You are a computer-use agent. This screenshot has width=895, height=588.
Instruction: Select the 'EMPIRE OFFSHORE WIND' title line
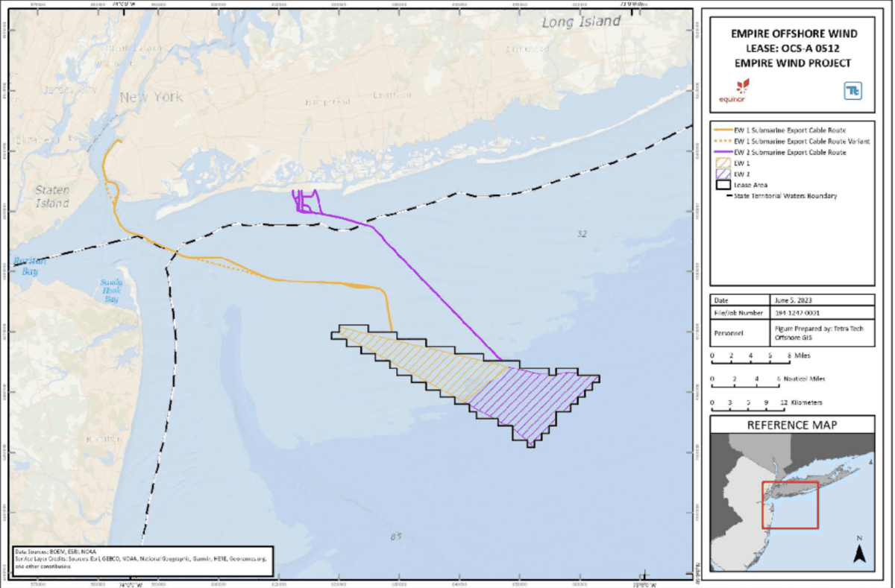click(x=794, y=34)
